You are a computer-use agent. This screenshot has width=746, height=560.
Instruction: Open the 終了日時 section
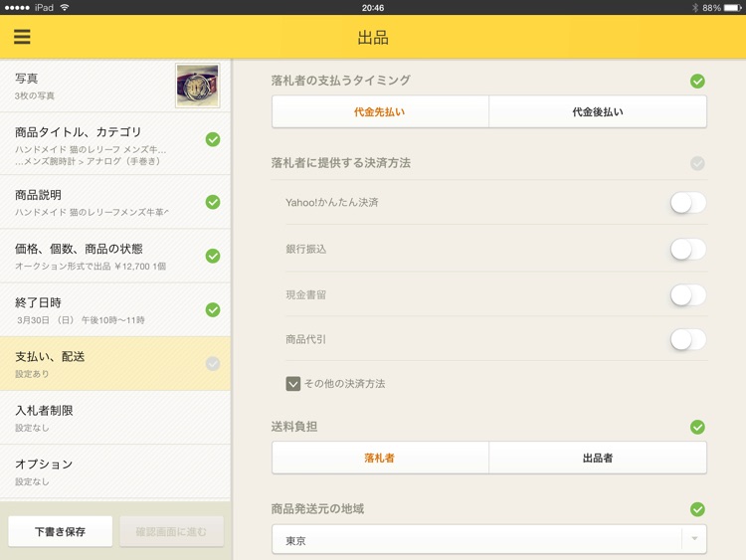coord(115,309)
